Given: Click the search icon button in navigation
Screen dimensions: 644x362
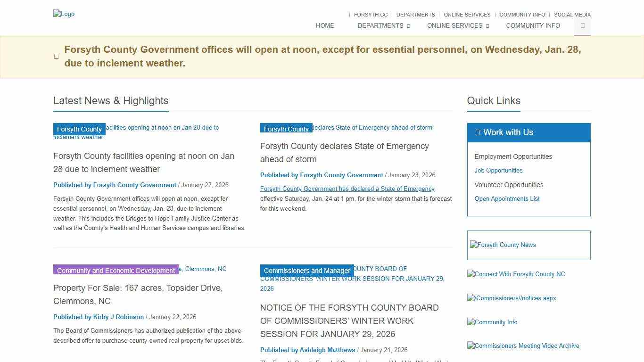Looking at the screenshot, I should tap(582, 26).
